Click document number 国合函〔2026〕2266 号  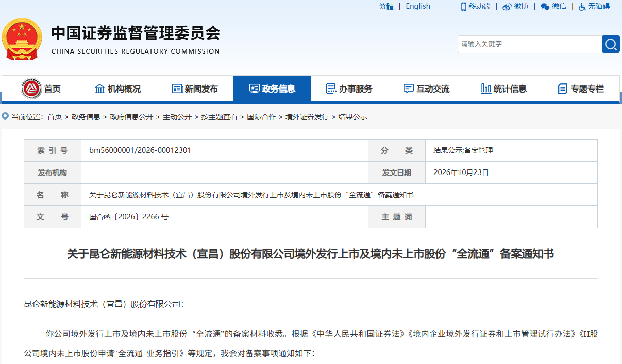click(129, 217)
